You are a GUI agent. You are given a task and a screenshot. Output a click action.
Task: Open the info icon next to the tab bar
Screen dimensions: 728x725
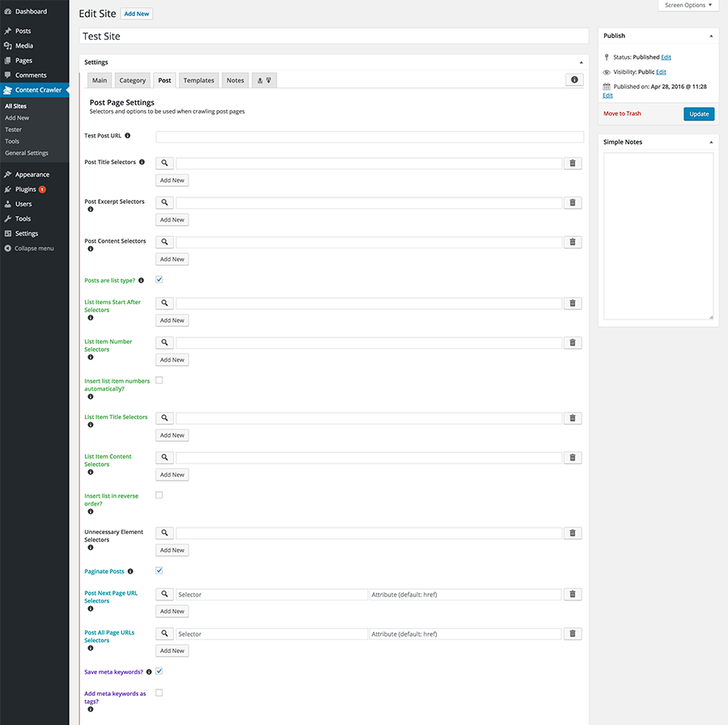click(x=574, y=79)
